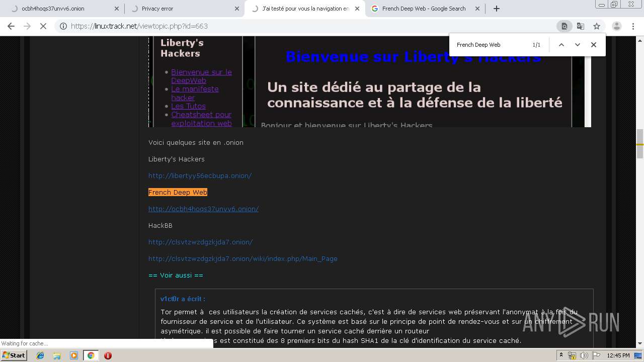Open the Action Center flag icon
The width and height of the screenshot is (644, 362).
point(595,355)
